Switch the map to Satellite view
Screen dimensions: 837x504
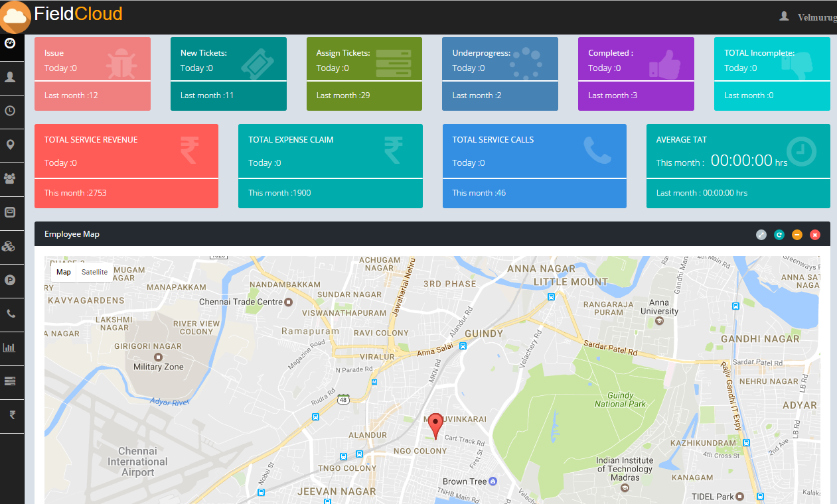pos(94,272)
